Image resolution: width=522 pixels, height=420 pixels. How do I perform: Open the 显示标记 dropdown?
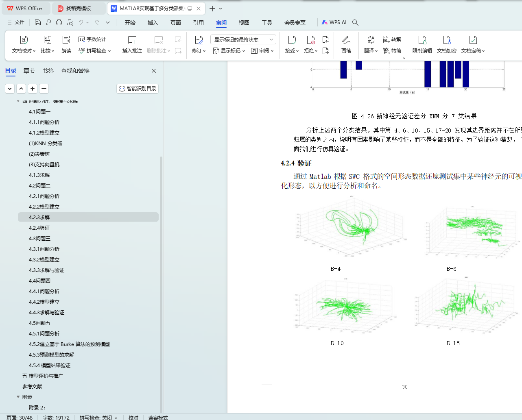tap(229, 51)
